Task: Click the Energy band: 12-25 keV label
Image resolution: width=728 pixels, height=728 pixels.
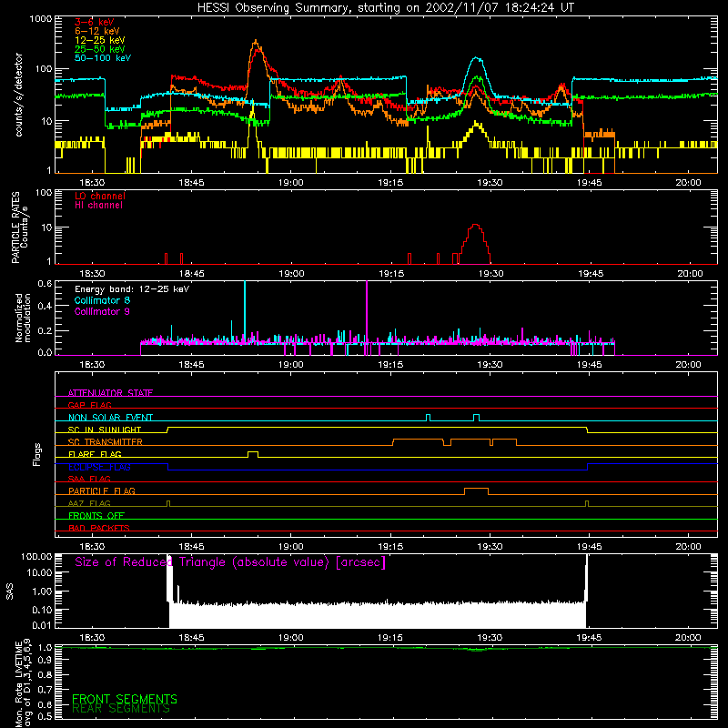Action: [x=131, y=289]
